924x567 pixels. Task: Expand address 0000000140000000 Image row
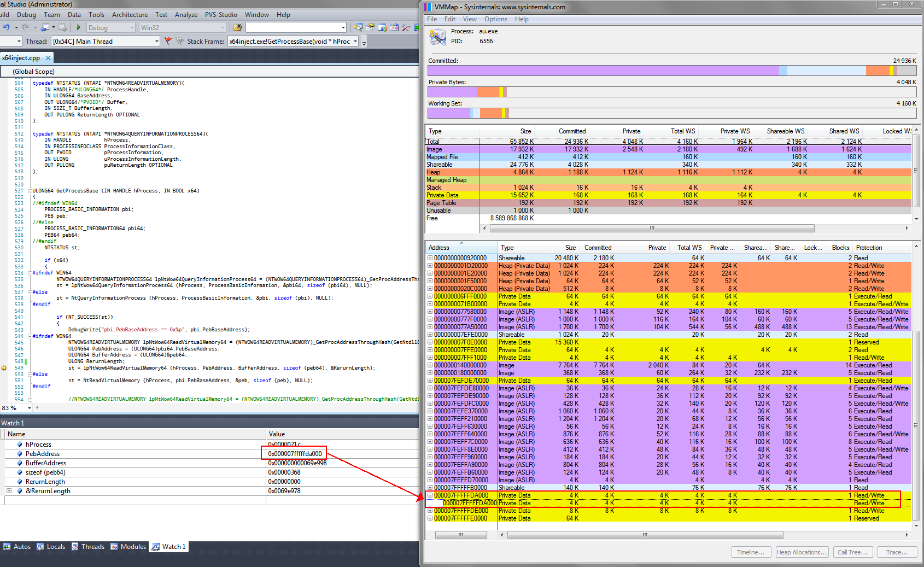(430, 365)
